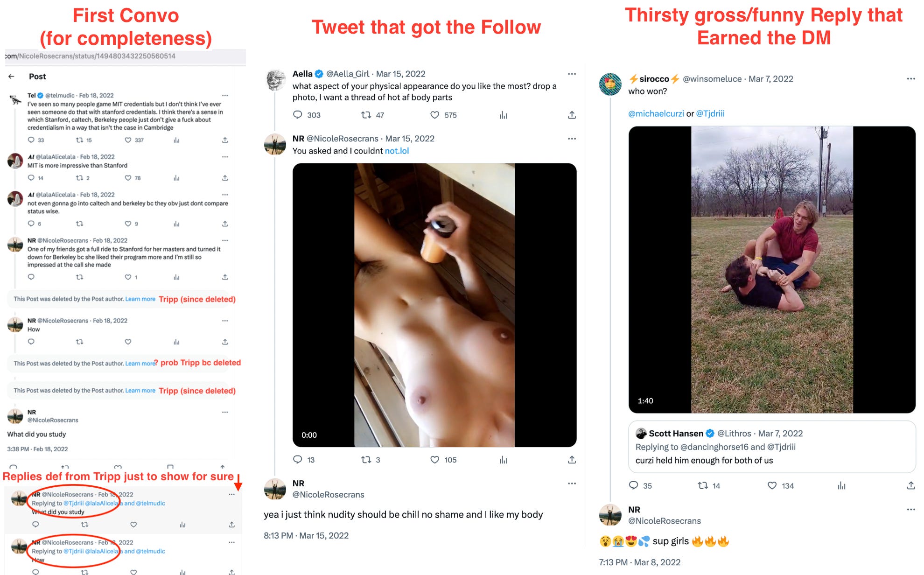Open replies on Aella's tweet, 303 comments
Image resolution: width=924 pixels, height=575 pixels.
298,115
